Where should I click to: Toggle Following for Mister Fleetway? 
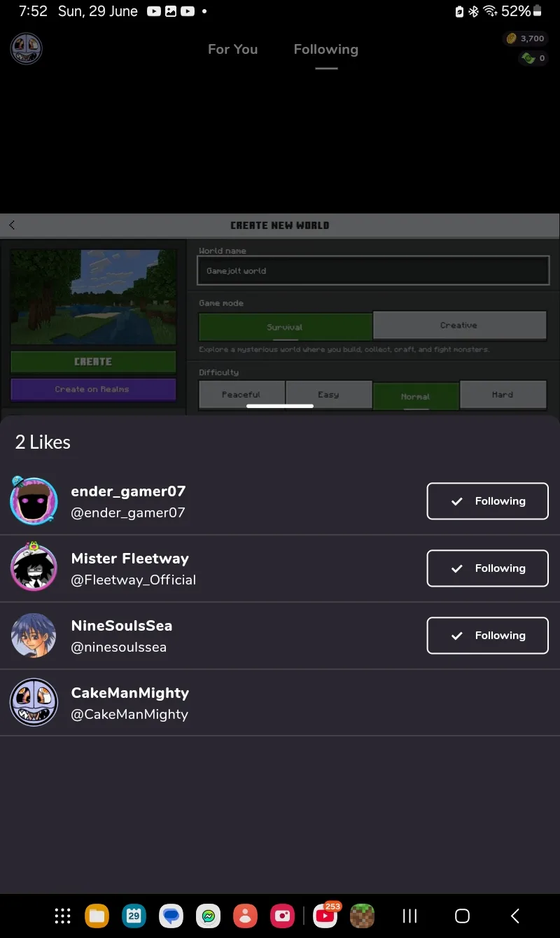click(488, 568)
